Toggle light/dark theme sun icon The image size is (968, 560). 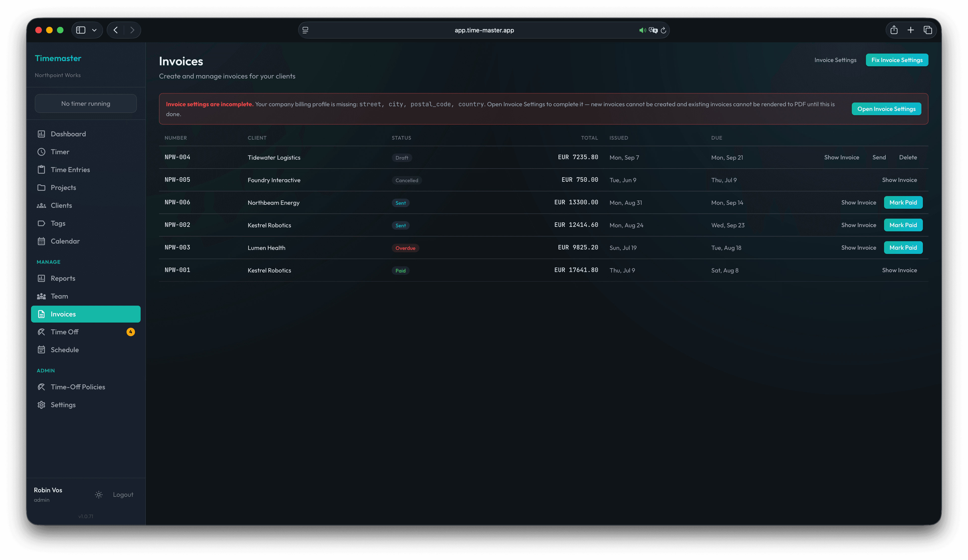point(99,495)
